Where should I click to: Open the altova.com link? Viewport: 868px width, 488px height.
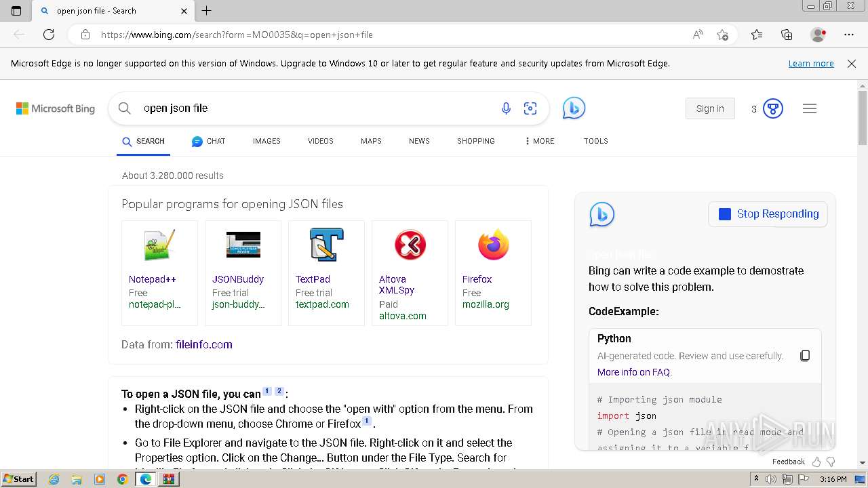pyautogui.click(x=403, y=316)
